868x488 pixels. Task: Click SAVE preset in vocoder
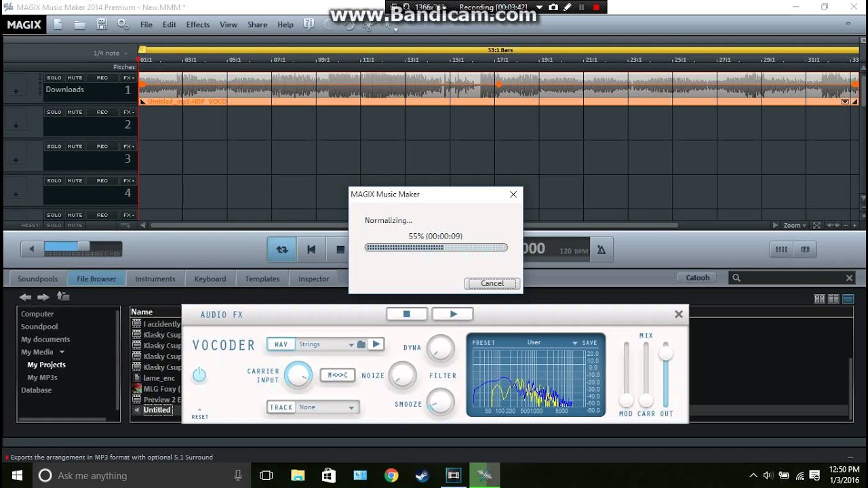coord(590,343)
